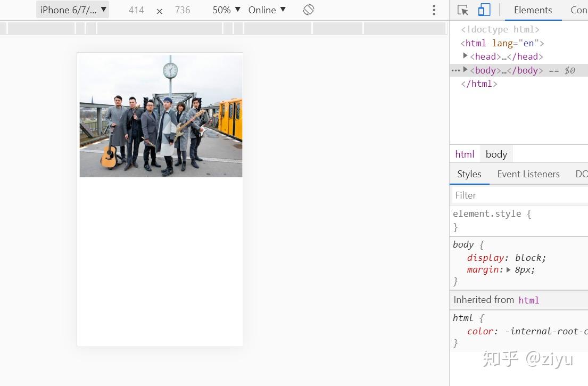
Task: Click the media query bar under the toolbar
Action: click(x=224, y=29)
